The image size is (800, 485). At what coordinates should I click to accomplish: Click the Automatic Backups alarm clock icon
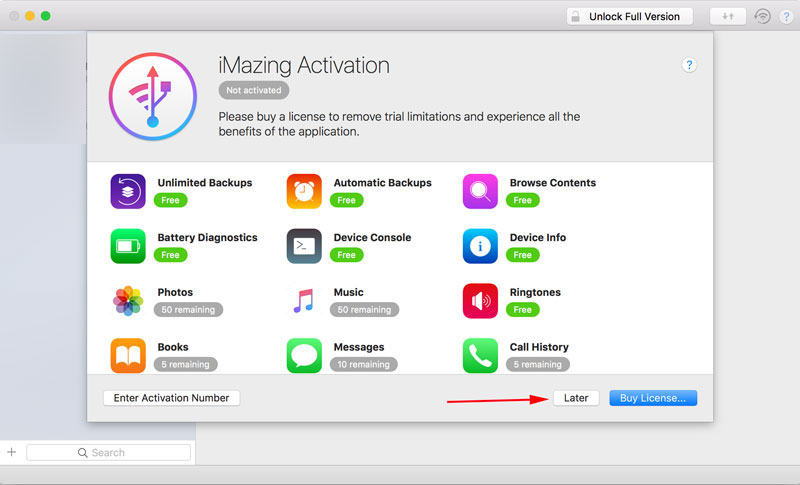304,191
